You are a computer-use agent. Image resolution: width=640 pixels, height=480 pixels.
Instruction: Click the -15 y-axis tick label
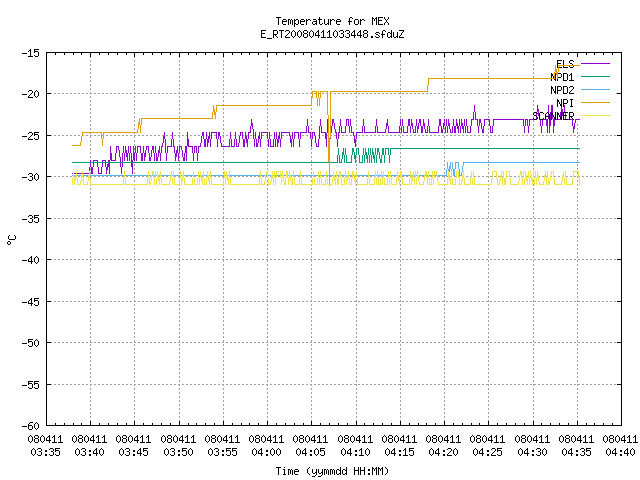pos(31,53)
